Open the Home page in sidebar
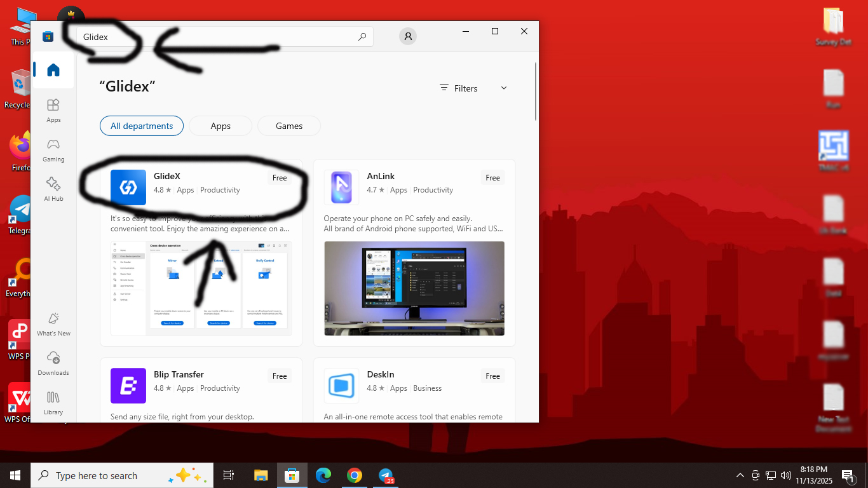This screenshot has width=868, height=488. point(53,71)
